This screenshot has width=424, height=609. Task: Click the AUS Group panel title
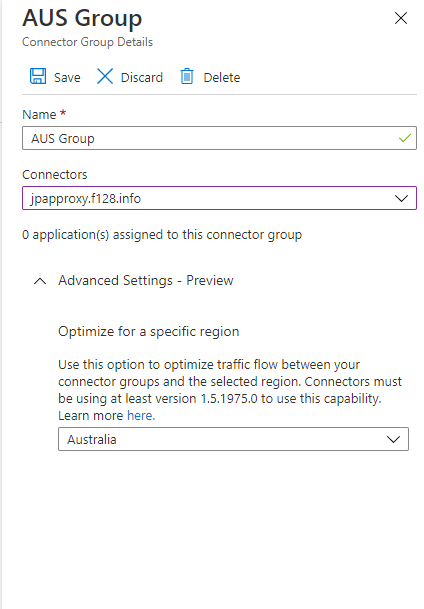(82, 18)
